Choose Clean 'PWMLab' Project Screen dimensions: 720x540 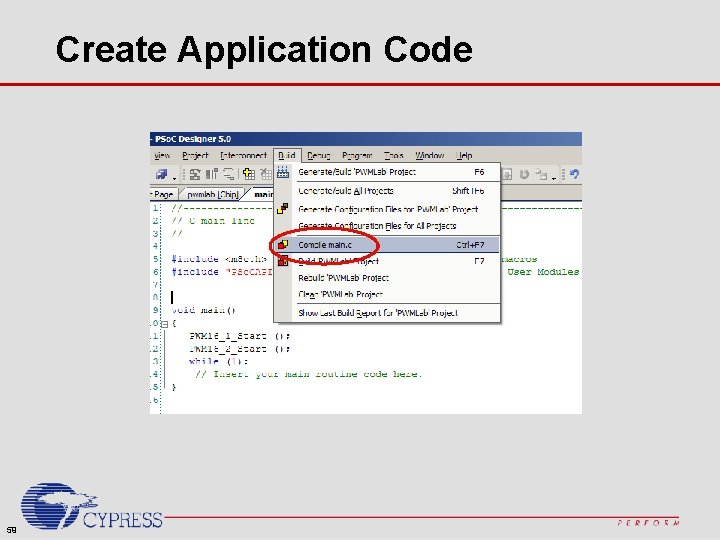[387, 294]
